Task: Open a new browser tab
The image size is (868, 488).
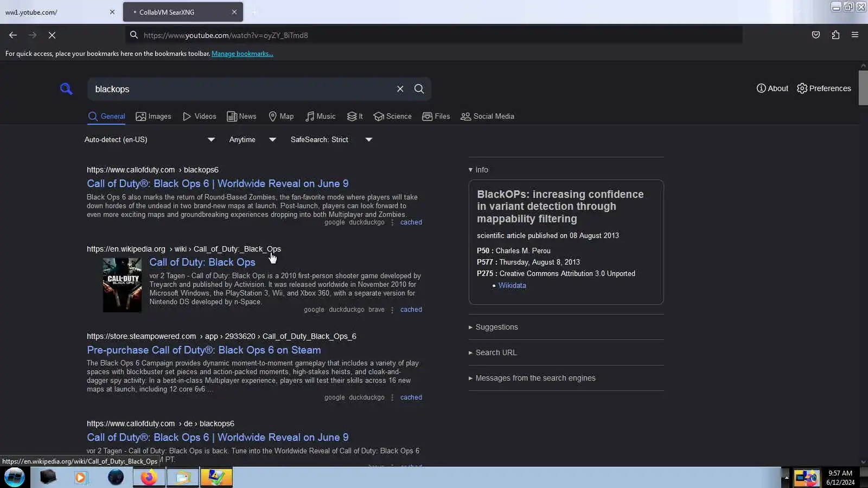Action: [x=254, y=12]
